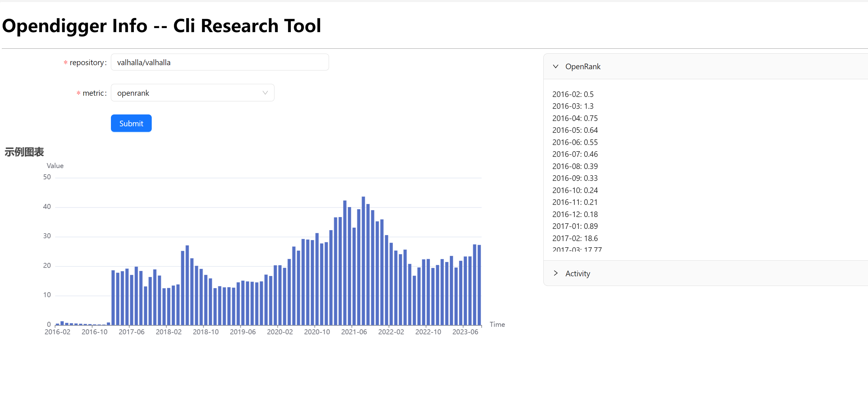Click the 2016-02 x-axis label
The image size is (868, 411).
tap(58, 332)
